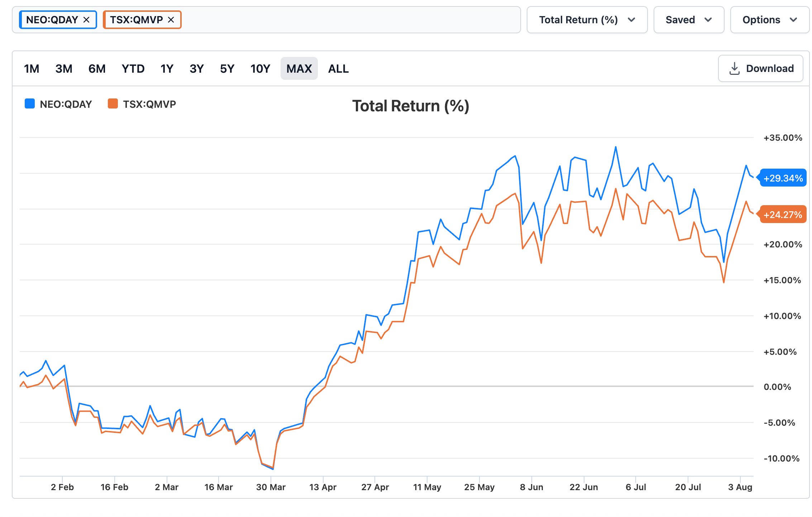Open the Total Return (%) metric dropdown
This screenshot has width=812, height=517.
[x=587, y=20]
